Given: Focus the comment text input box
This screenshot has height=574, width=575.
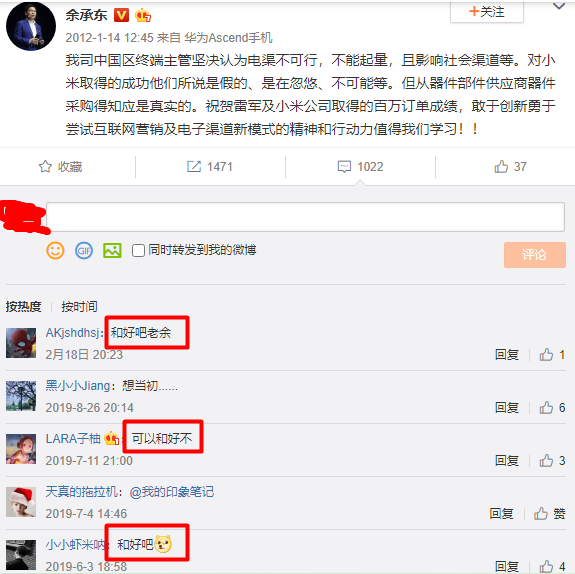Looking at the screenshot, I should [305, 217].
